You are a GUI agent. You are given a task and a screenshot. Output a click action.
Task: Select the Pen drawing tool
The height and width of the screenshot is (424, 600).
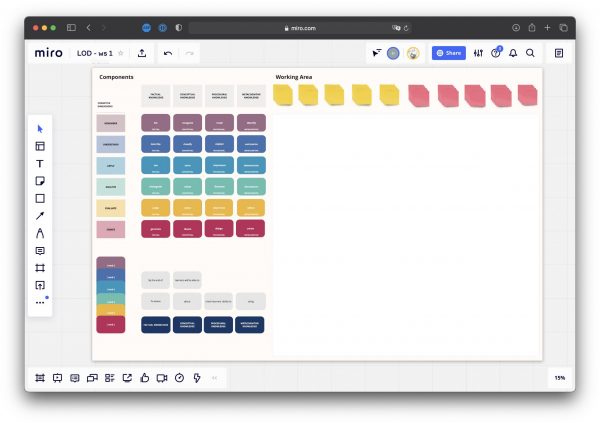coord(40,233)
